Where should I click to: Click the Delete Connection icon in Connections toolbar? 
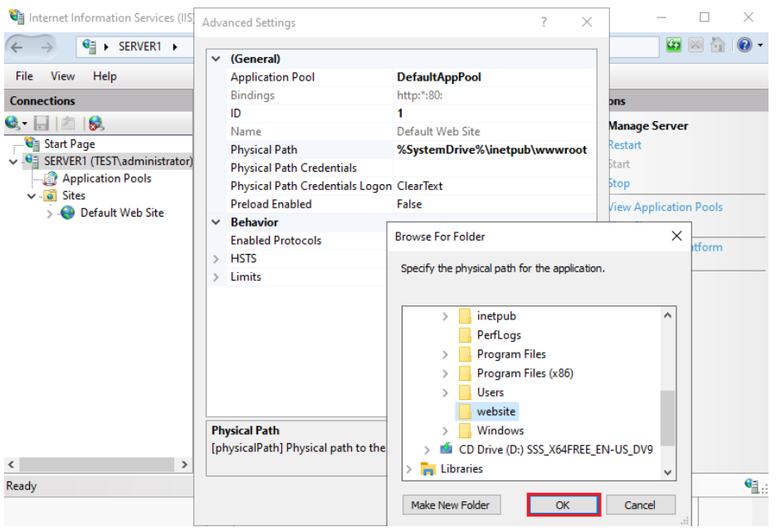[95, 123]
